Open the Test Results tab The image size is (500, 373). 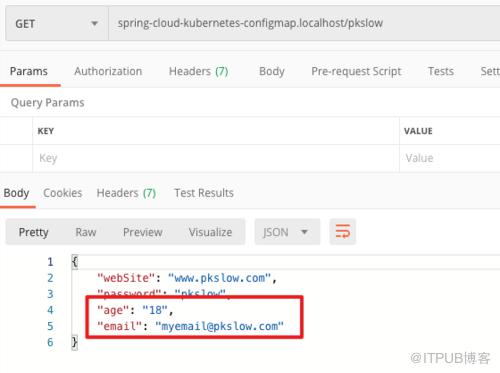pos(204,193)
